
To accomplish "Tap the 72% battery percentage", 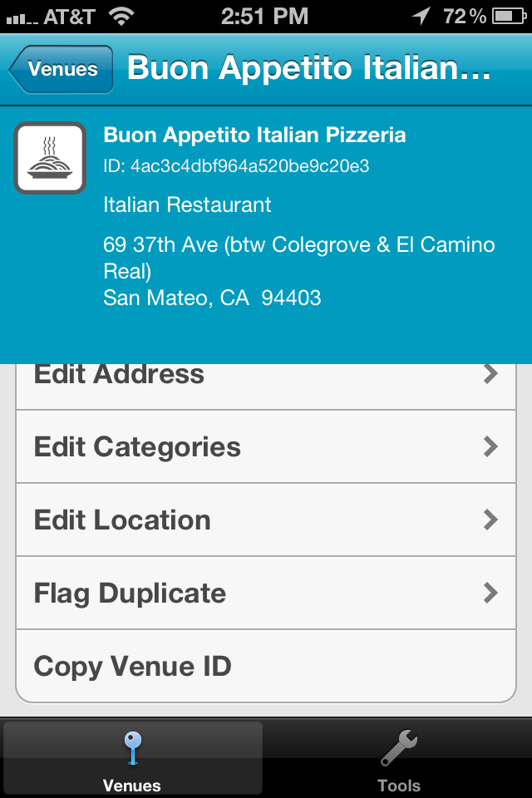I will [x=465, y=17].
